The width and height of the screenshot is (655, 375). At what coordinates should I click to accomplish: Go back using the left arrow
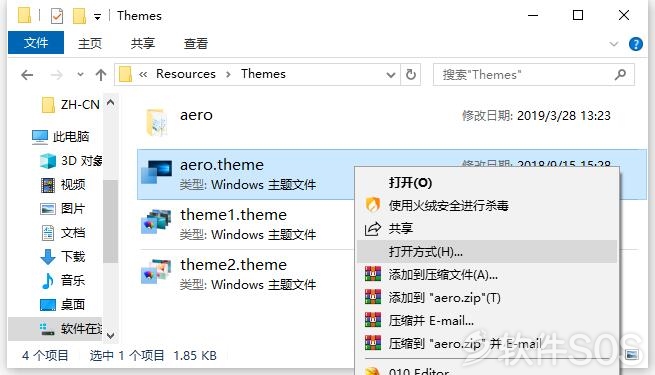[x=27, y=75]
